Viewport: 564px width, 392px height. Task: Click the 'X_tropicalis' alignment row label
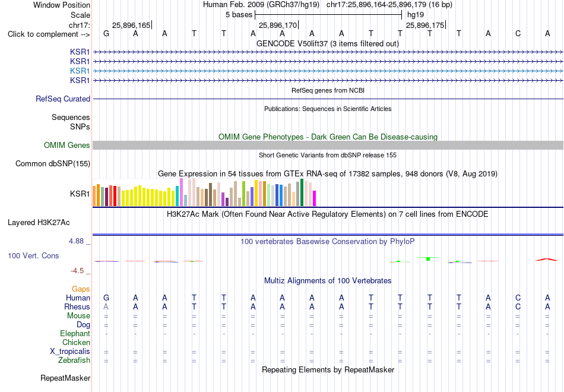click(x=70, y=352)
